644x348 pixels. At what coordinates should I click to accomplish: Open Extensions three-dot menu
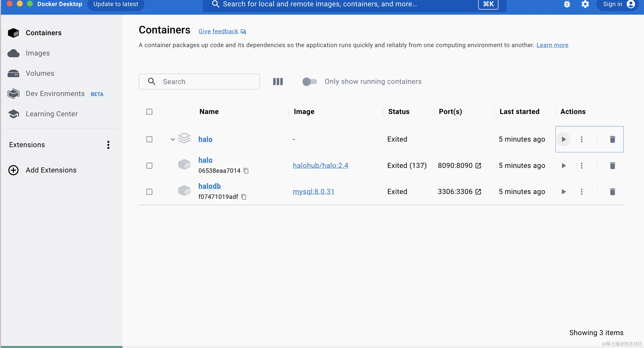point(108,145)
